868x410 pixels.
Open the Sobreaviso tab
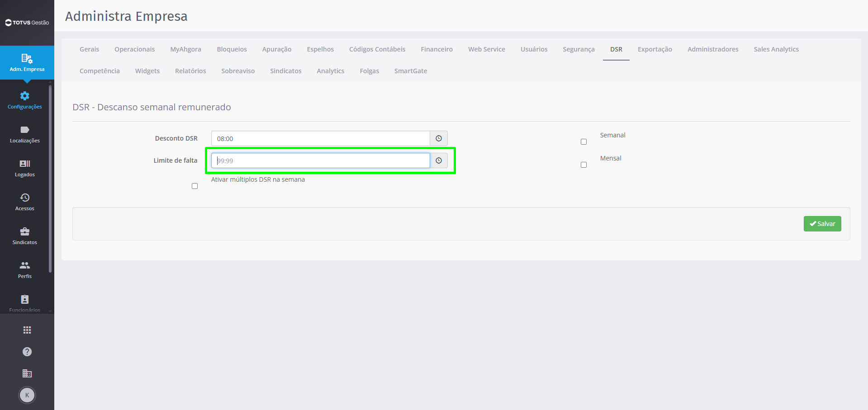(x=238, y=71)
